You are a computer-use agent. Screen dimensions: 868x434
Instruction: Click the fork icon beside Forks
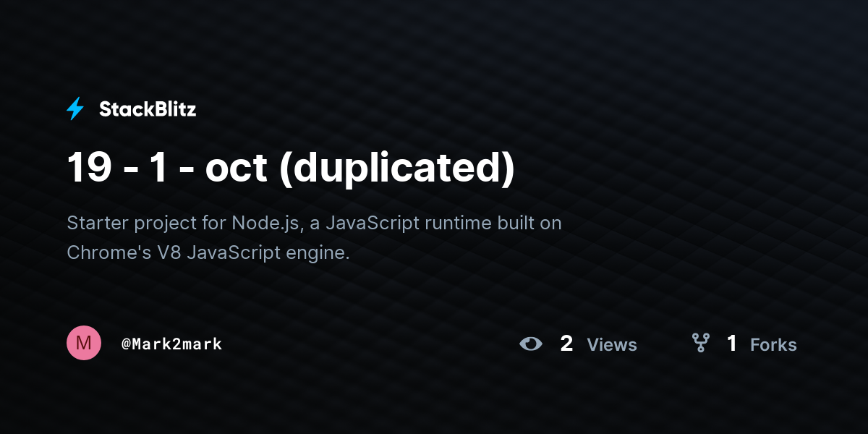pyautogui.click(x=700, y=343)
